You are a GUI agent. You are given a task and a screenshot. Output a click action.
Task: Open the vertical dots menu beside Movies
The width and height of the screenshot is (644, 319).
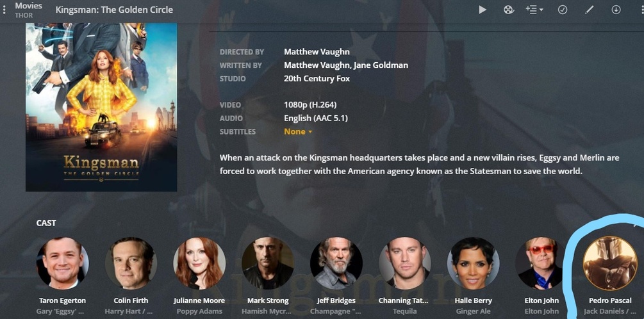(x=4, y=10)
